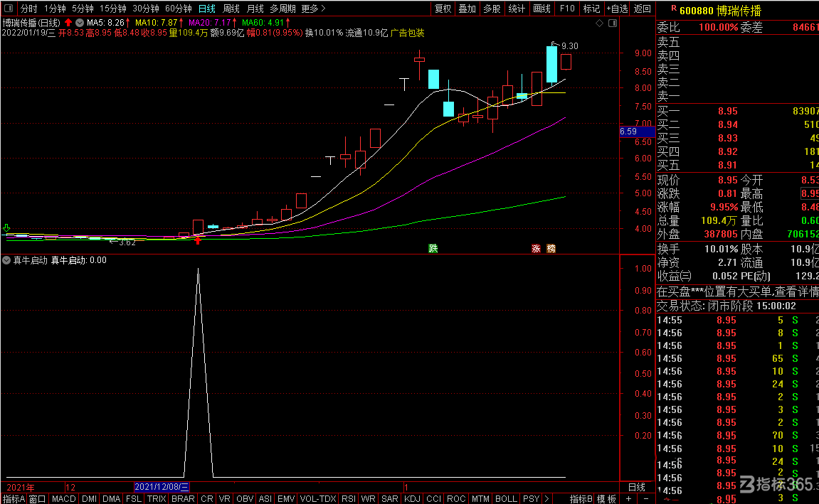Select WR indicator
Screen dimensions: 819x504
369,499
